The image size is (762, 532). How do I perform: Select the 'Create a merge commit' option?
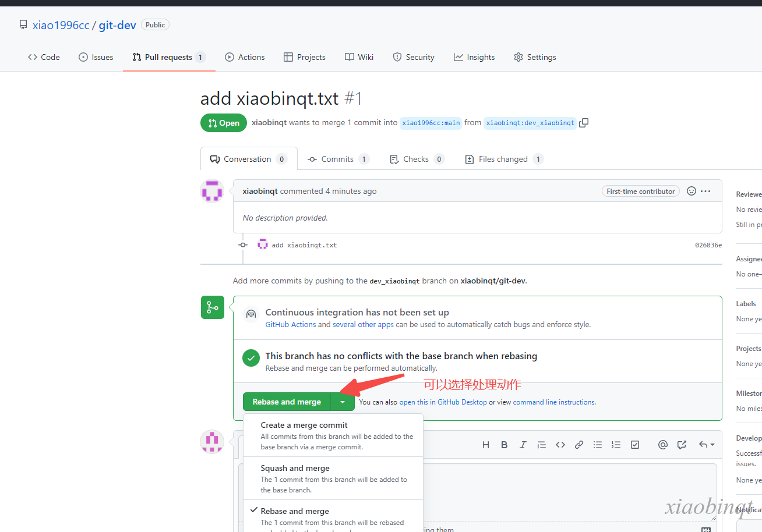pos(333,435)
